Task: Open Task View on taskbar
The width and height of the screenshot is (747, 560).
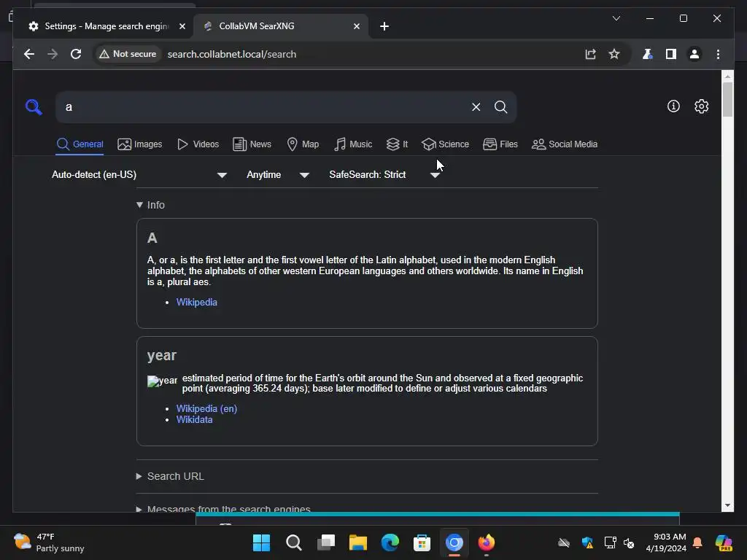Action: pyautogui.click(x=326, y=542)
